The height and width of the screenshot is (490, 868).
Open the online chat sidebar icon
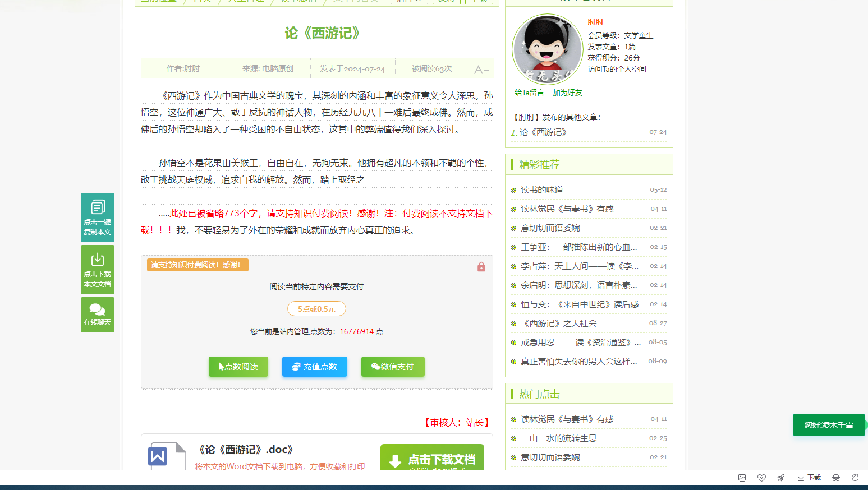click(x=98, y=315)
